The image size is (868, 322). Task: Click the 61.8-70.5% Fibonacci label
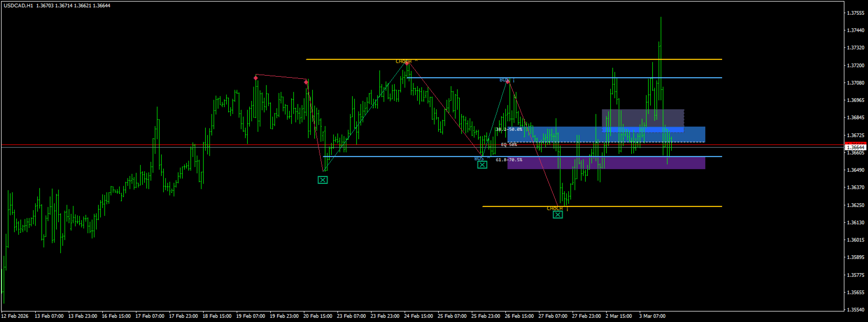click(x=509, y=160)
